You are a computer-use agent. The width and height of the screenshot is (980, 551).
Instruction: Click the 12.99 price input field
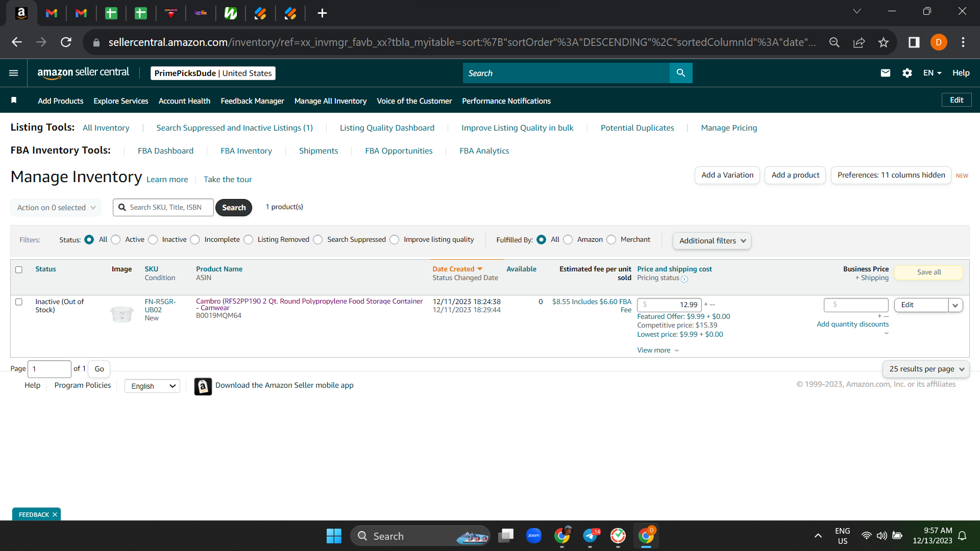coord(669,305)
